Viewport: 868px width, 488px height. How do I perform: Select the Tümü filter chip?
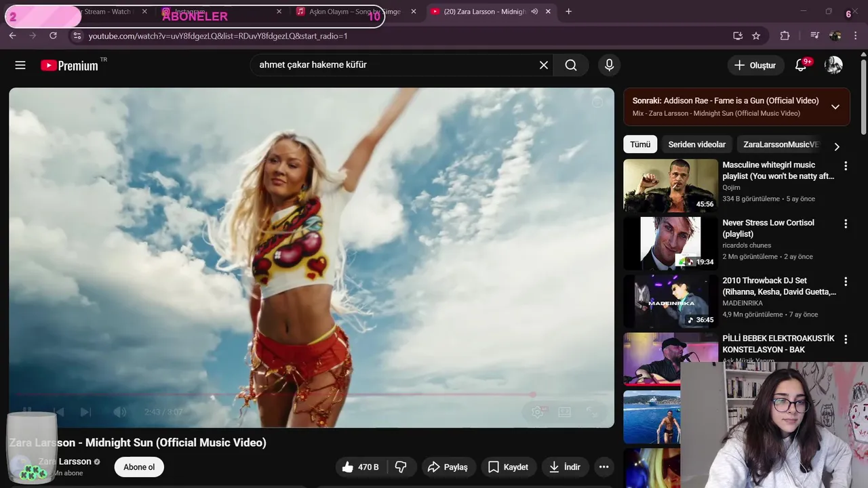click(x=640, y=144)
